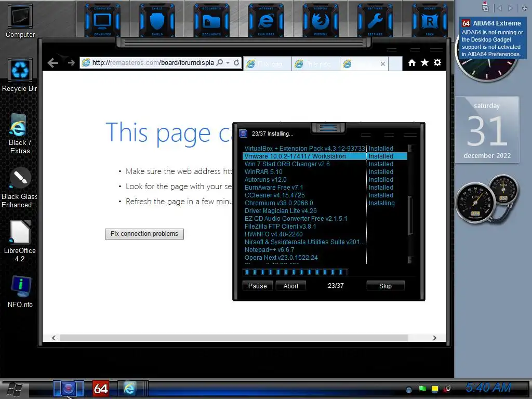This screenshot has height=399, width=532.
Task: Switch to Internet Explorer on taskbar
Action: point(129,389)
